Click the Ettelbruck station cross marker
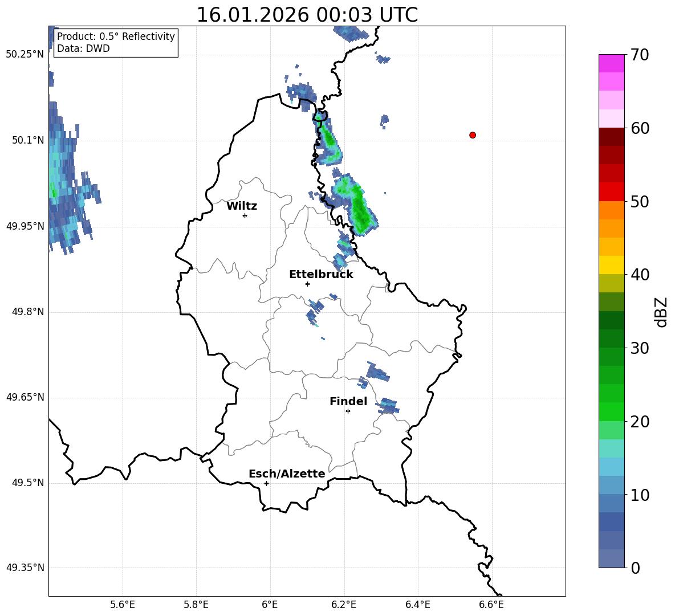This screenshot has height=616, width=675. click(307, 284)
